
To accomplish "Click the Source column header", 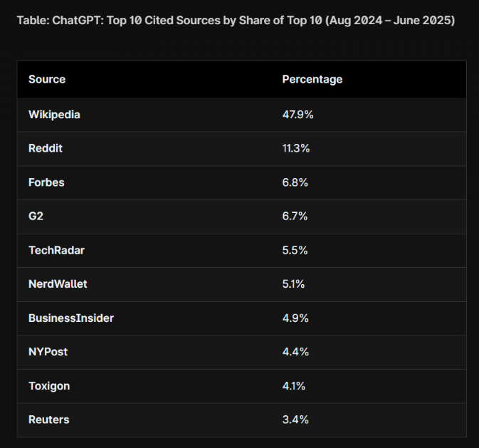I will [x=47, y=79].
